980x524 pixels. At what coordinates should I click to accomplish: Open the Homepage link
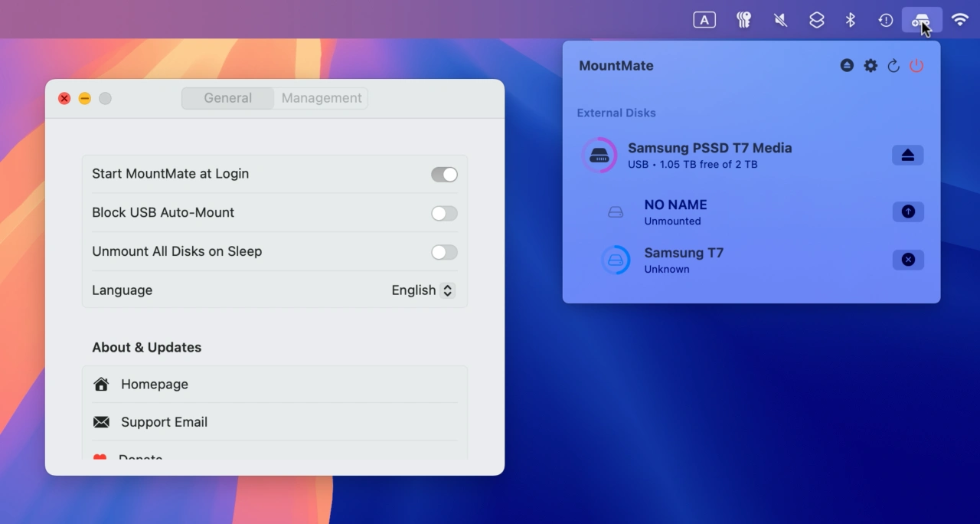[x=155, y=385]
